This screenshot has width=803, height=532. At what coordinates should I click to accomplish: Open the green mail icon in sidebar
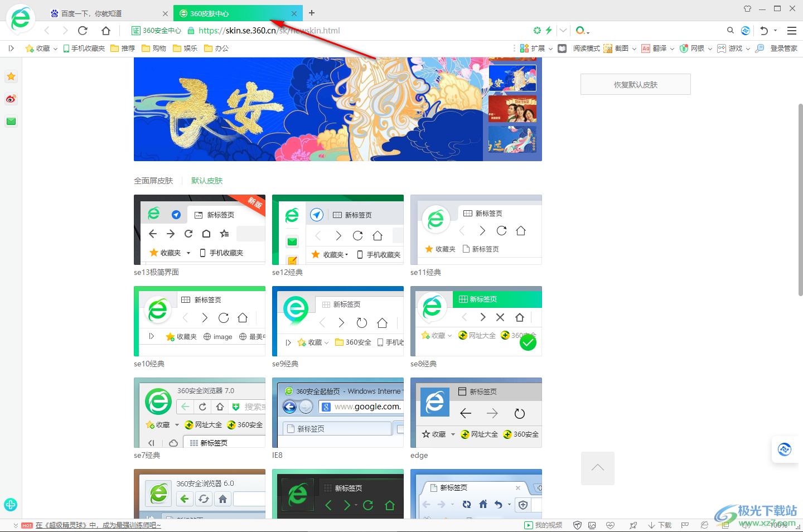[x=11, y=121]
